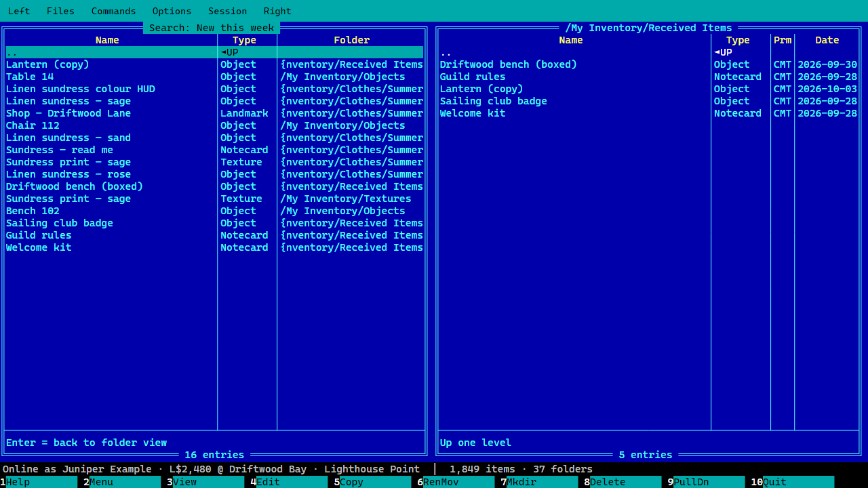Select 'Guild rules' in Received Items panel
This screenshot has height=488, width=868.
click(x=648, y=77)
